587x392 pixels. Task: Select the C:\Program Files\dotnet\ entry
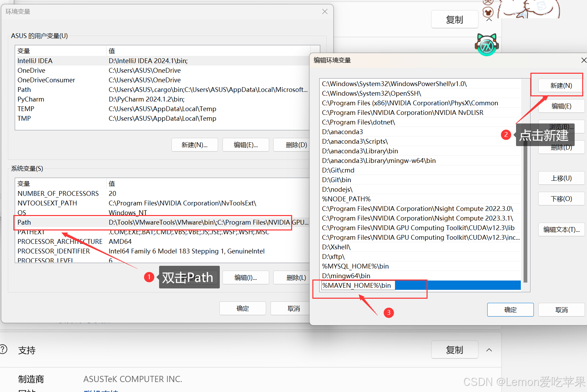click(x=420, y=122)
